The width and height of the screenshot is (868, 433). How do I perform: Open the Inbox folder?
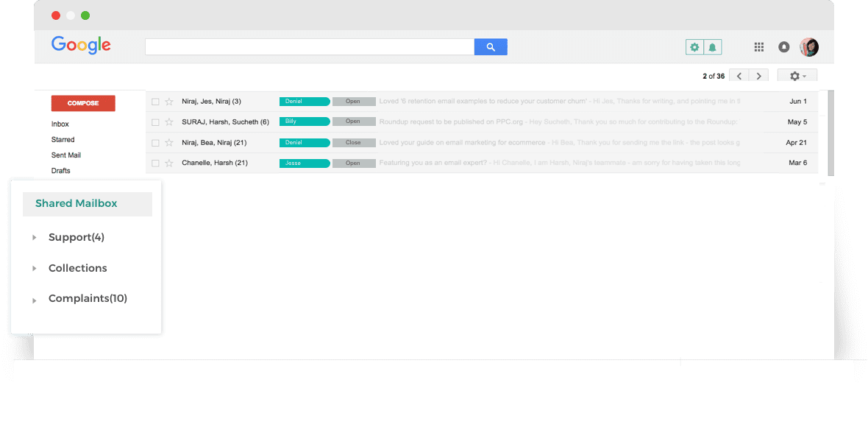pos(60,124)
